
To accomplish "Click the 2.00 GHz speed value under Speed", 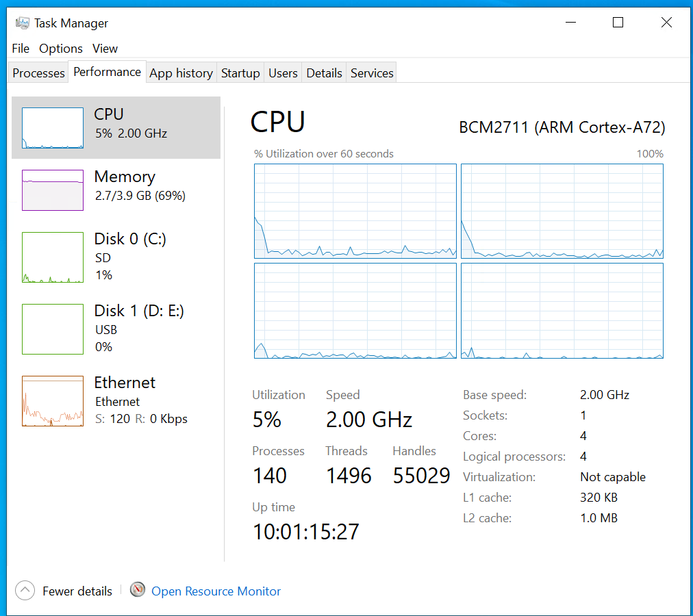I will coord(369,420).
